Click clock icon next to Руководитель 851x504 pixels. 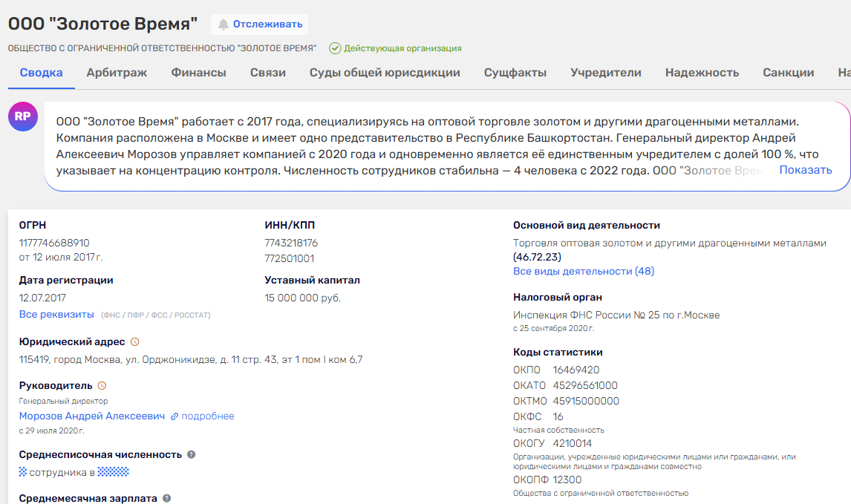102,386
